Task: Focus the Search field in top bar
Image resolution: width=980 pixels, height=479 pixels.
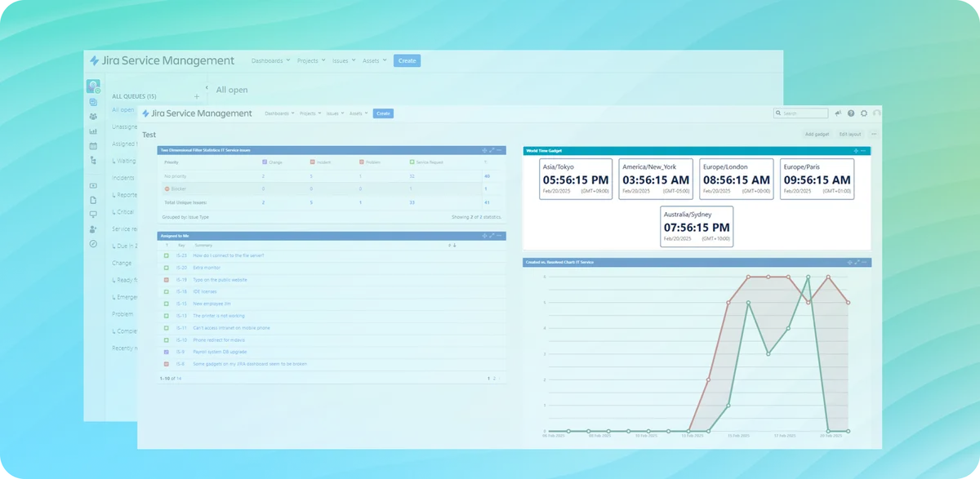Action: click(801, 113)
